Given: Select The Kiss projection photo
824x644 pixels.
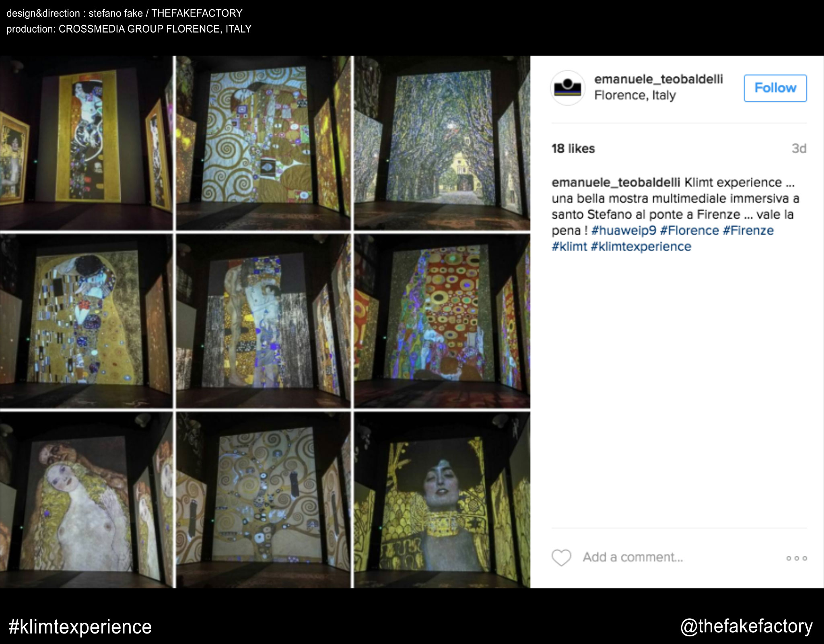Looking at the screenshot, I should (86, 321).
